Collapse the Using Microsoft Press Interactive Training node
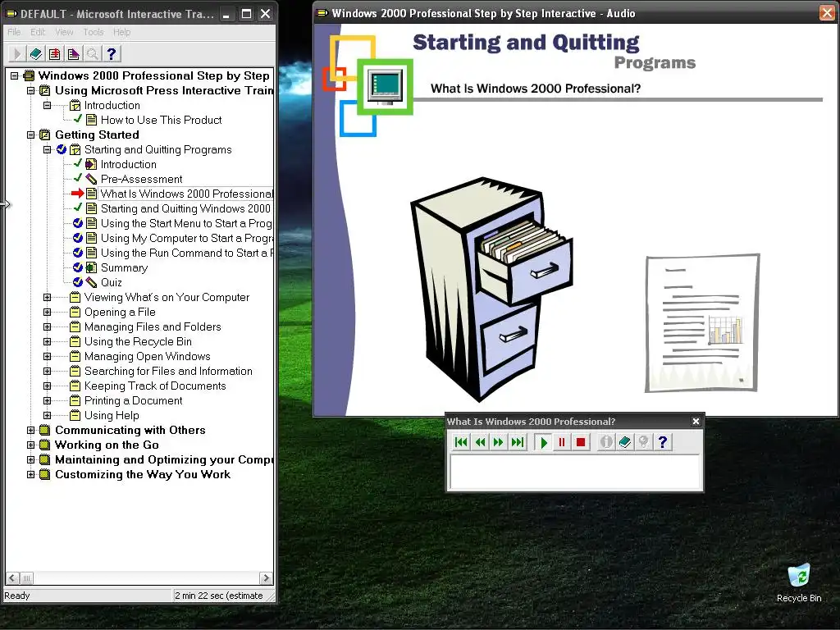 point(30,90)
